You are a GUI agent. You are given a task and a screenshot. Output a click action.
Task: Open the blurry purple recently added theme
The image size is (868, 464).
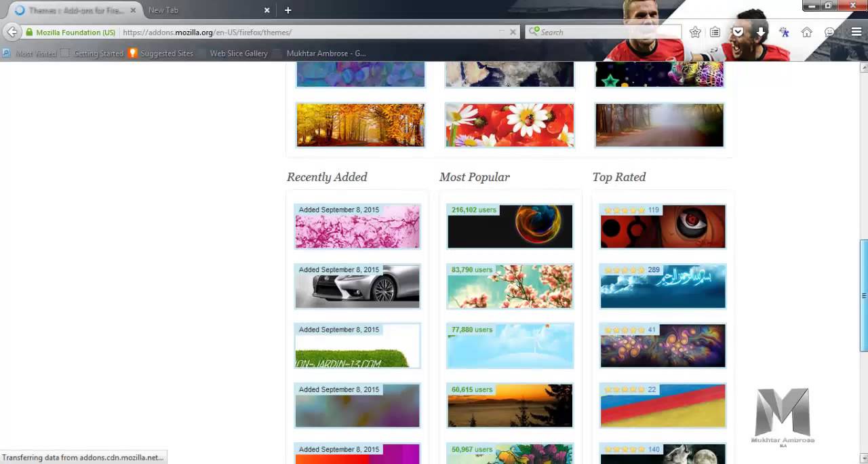point(357,406)
